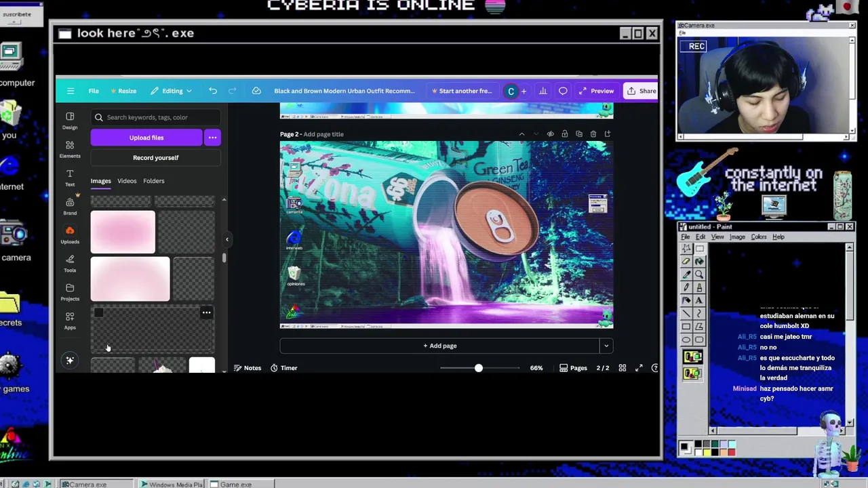Enter fullscreen present mode icon
Viewport: 868px width, 488px height.
coord(639,368)
